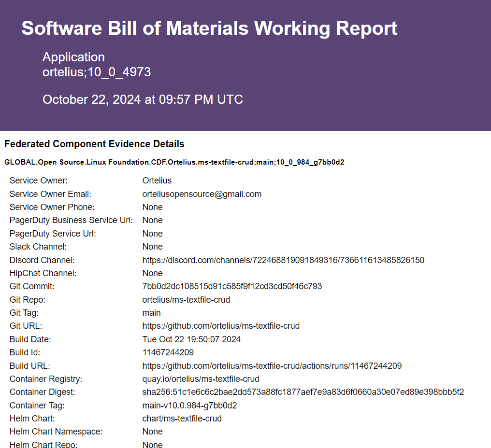
Task: Click the Git Tag value main
Action: pos(151,313)
